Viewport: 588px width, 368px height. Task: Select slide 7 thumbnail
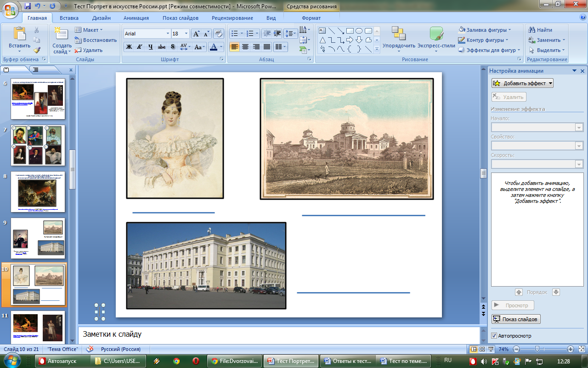(x=38, y=145)
